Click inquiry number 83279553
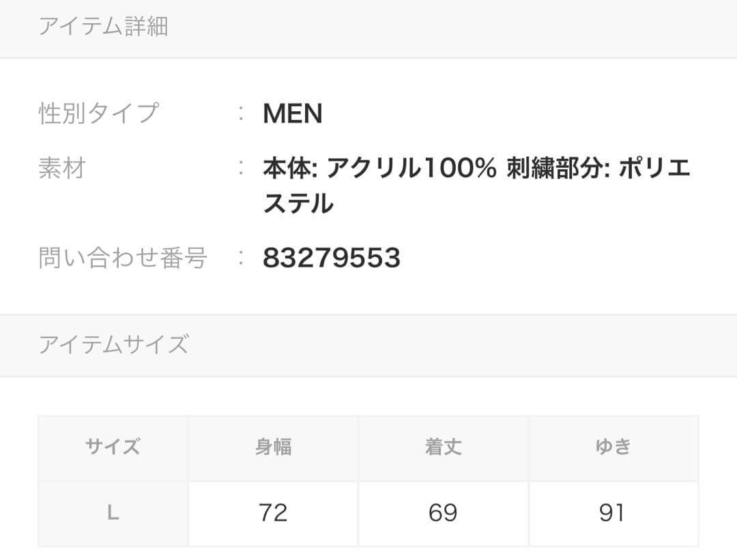This screenshot has height=560, width=737. coord(331,258)
